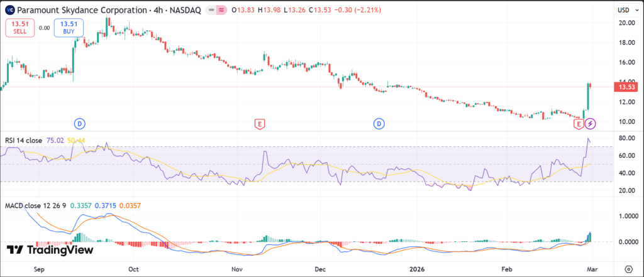Click the TradingView logo
Screen dimensions: 644x277
point(50,249)
